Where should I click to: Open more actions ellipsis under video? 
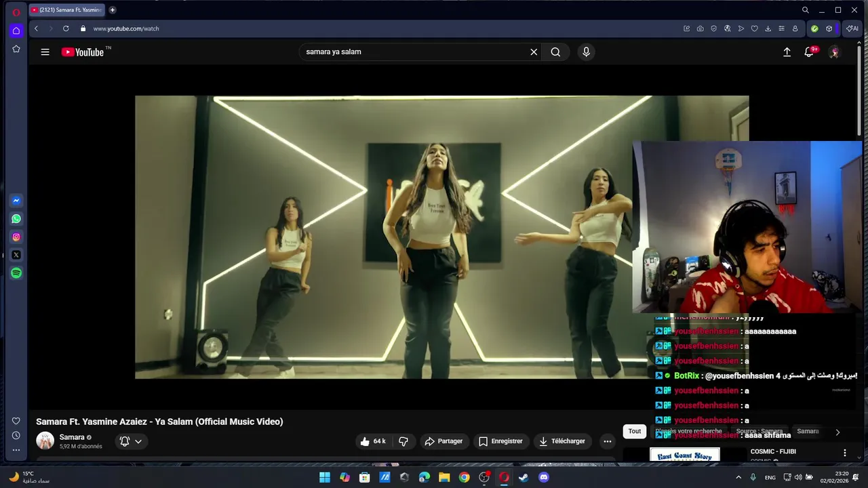click(608, 441)
